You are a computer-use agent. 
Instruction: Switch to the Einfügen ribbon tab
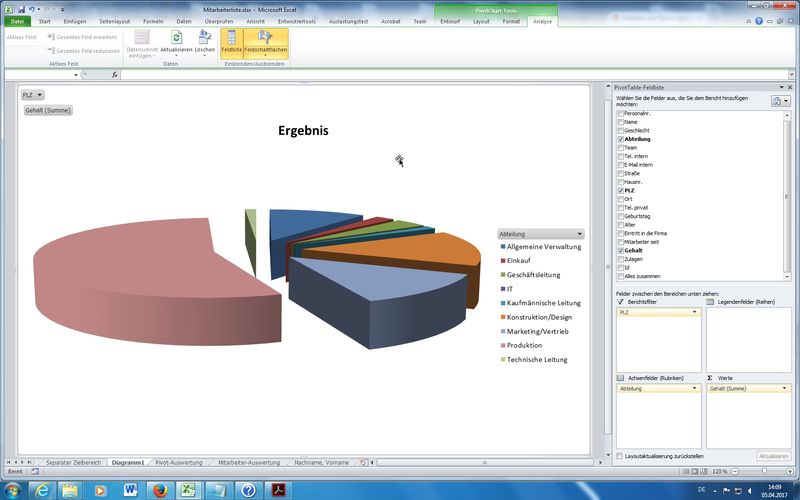(x=75, y=20)
